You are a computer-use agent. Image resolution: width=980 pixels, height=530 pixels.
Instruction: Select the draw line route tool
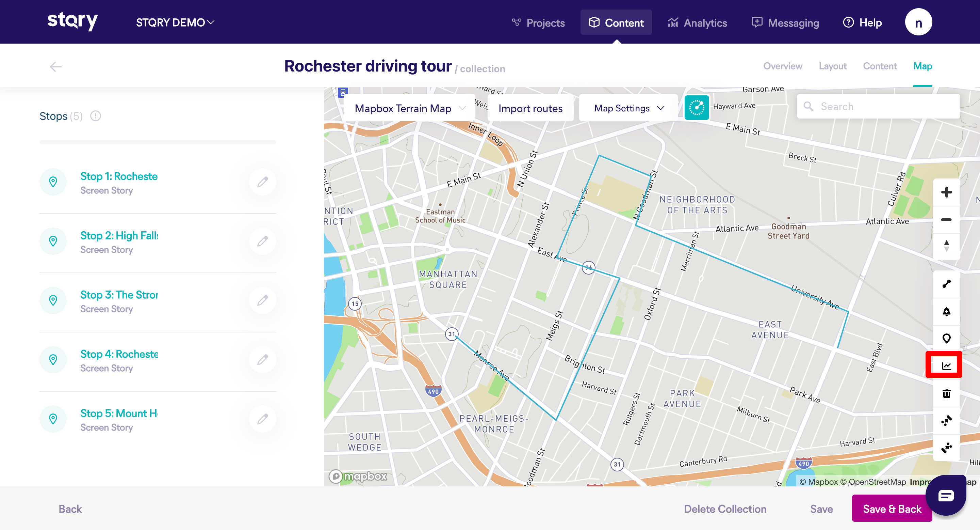(946, 284)
